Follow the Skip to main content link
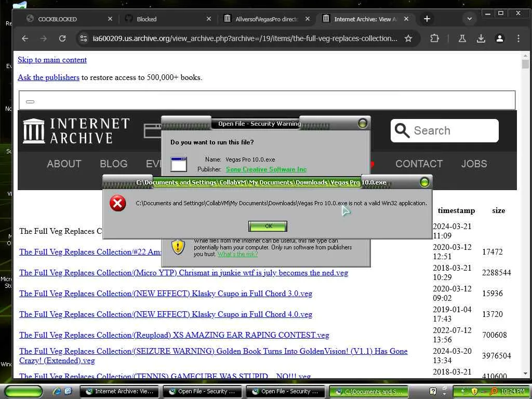The image size is (532, 399). pos(52,60)
